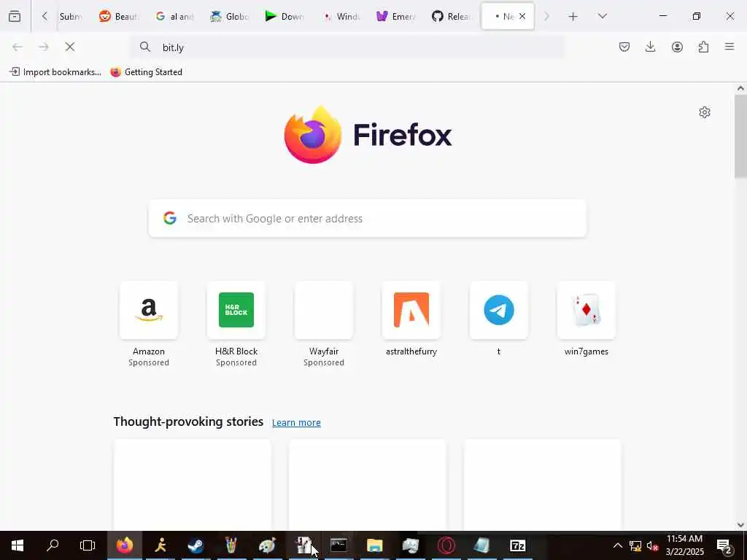Viewport: 747px width, 560px height.
Task: Click the scrollbar up arrow
Action: pos(740,88)
